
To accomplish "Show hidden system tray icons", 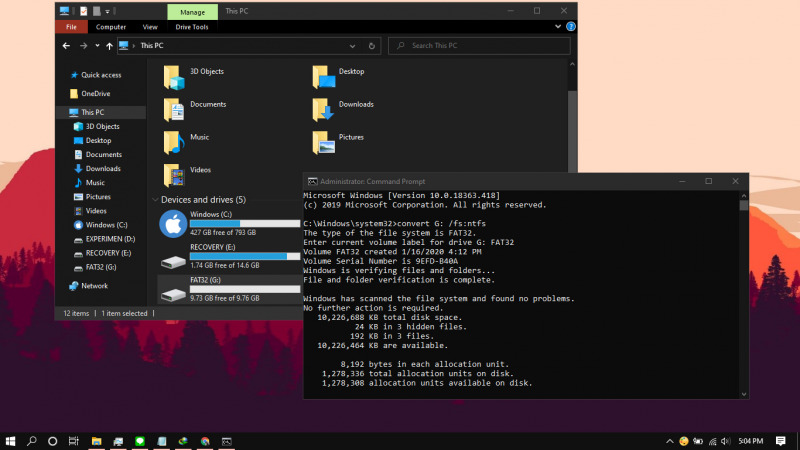I will tap(669, 441).
